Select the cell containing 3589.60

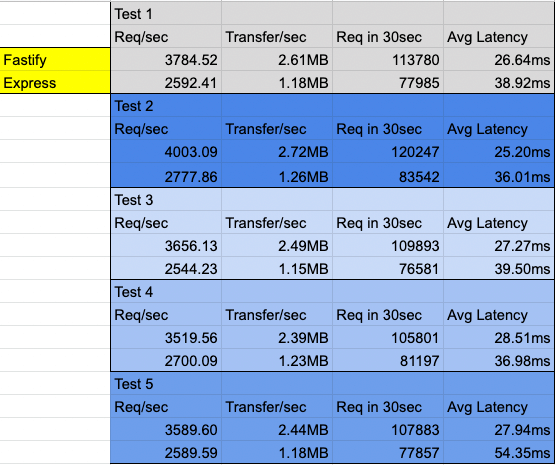(166, 429)
